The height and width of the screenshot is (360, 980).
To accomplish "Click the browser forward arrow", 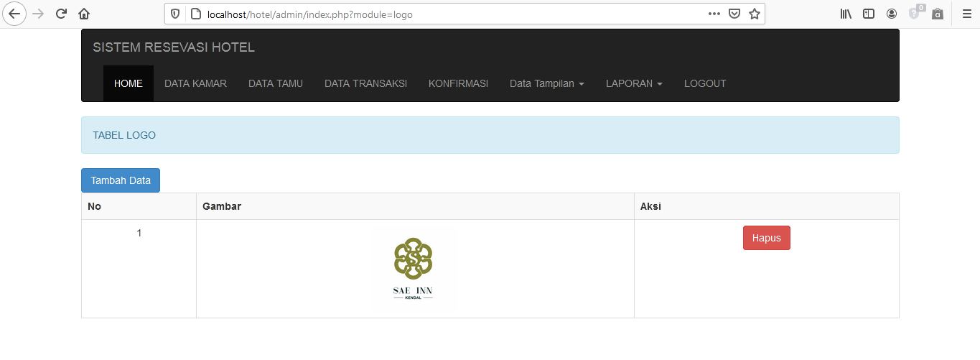I will pyautogui.click(x=38, y=14).
